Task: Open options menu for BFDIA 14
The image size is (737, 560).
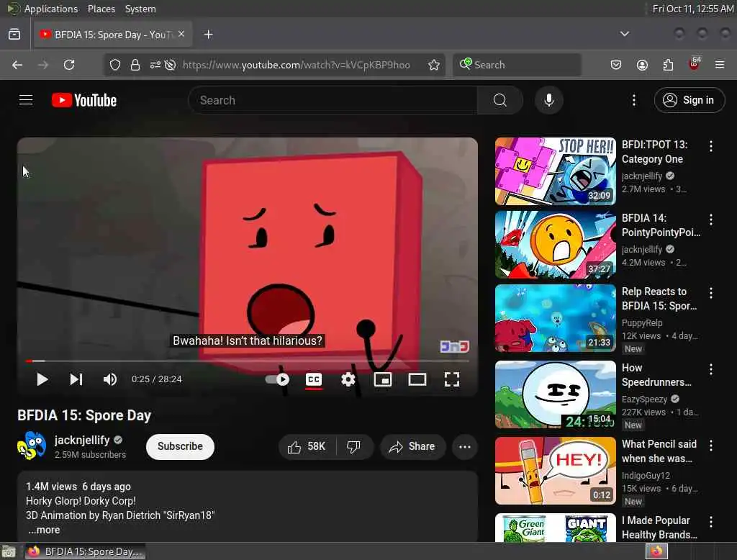Action: (x=710, y=220)
